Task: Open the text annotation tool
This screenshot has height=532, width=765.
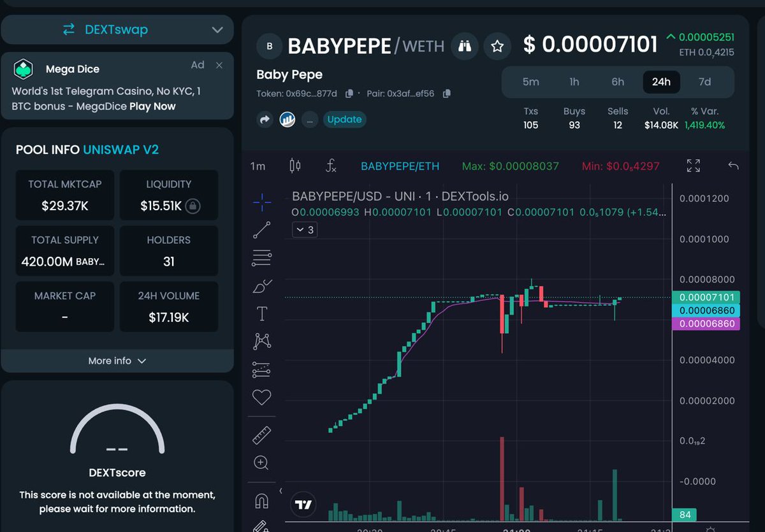Action: [261, 313]
